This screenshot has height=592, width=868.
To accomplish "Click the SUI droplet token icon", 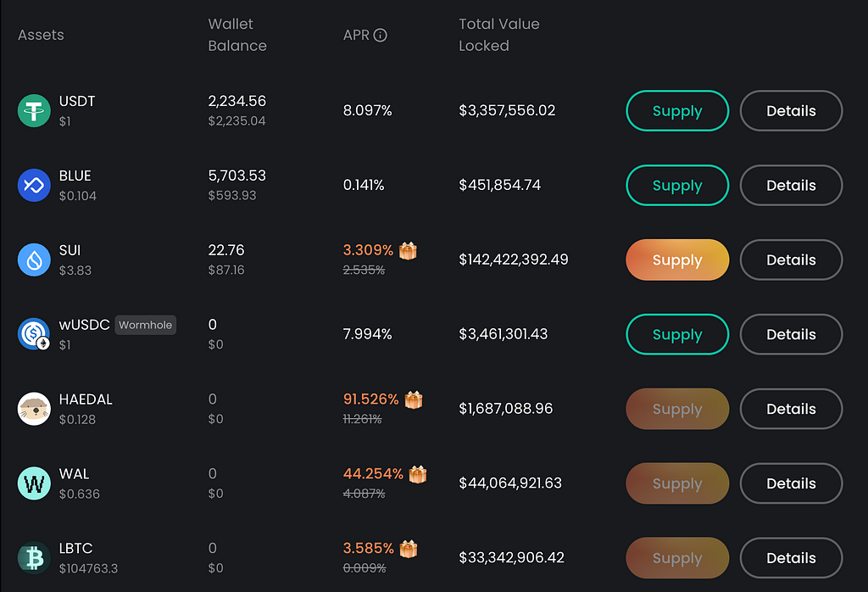I will (34, 260).
